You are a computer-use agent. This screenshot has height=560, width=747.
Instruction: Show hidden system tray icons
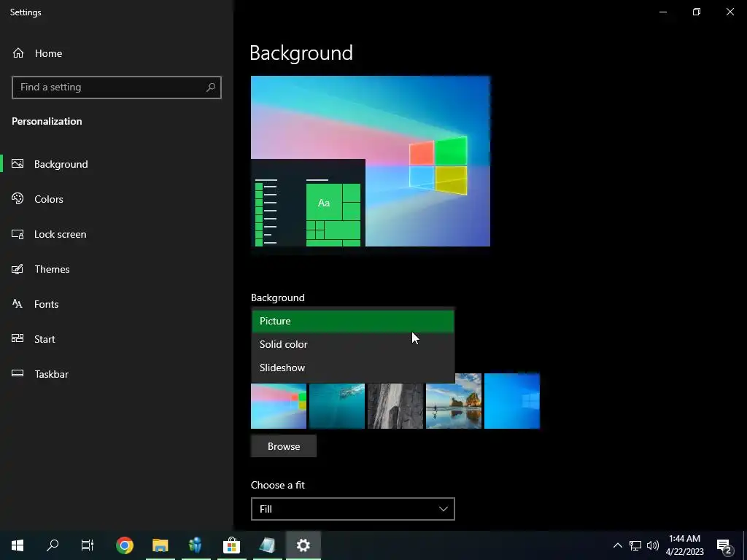point(617,545)
